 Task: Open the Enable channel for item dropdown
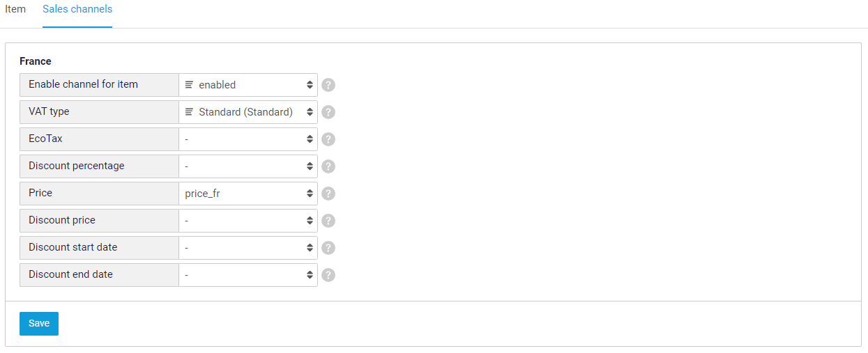[x=248, y=85]
